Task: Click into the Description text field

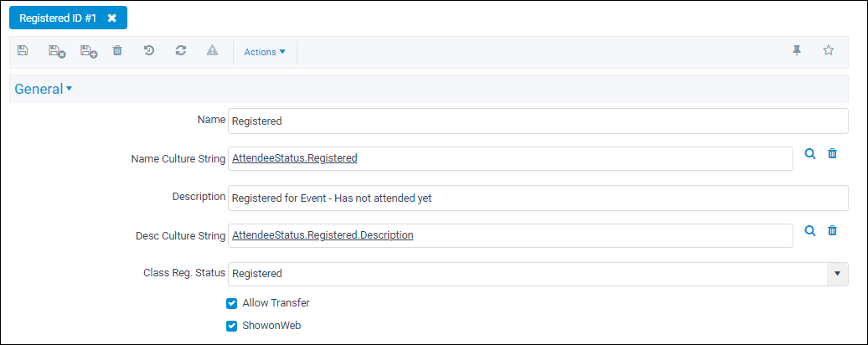Action: click(x=538, y=198)
